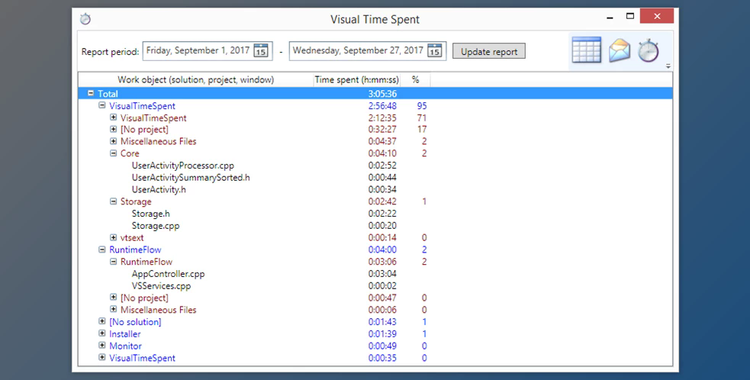This screenshot has height=380, width=750.
Task: Collapse the top VisualTimeSpent solution node
Action: click(102, 105)
